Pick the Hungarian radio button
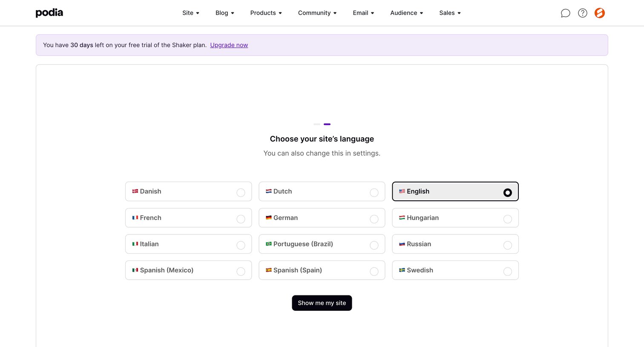Viewport: 644px width, 347px height. click(507, 219)
